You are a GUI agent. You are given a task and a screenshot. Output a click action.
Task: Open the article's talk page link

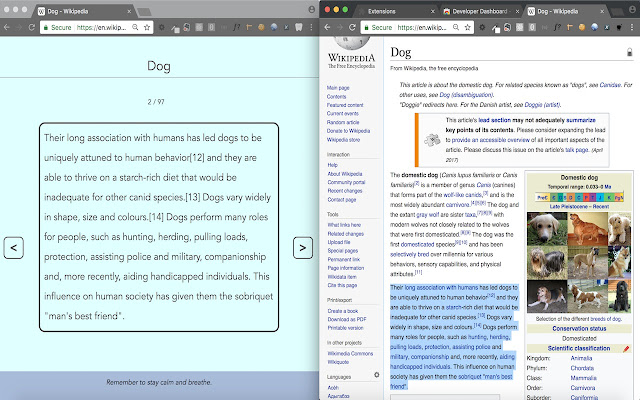[576, 150]
